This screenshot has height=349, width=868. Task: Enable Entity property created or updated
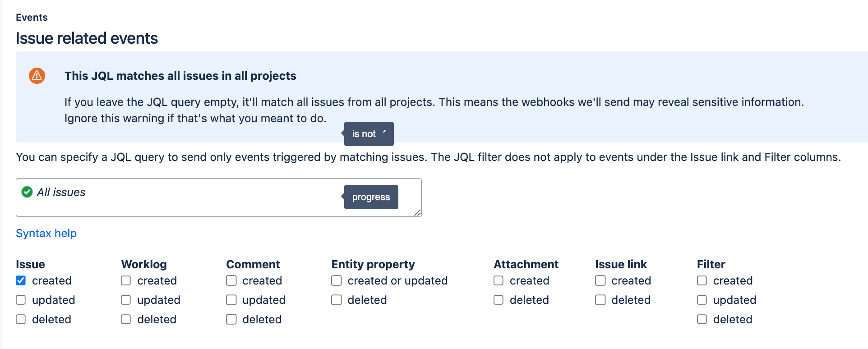pyautogui.click(x=337, y=280)
